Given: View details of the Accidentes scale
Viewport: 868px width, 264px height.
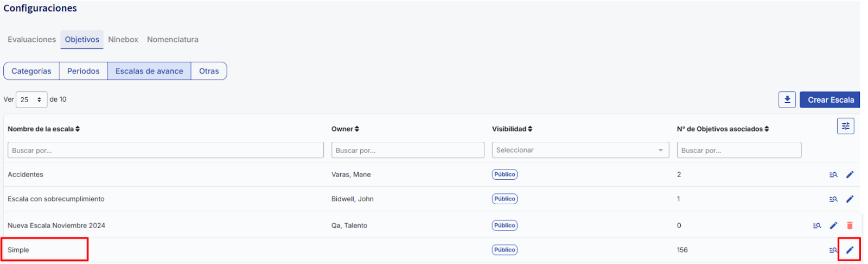Looking at the screenshot, I should coord(833,174).
